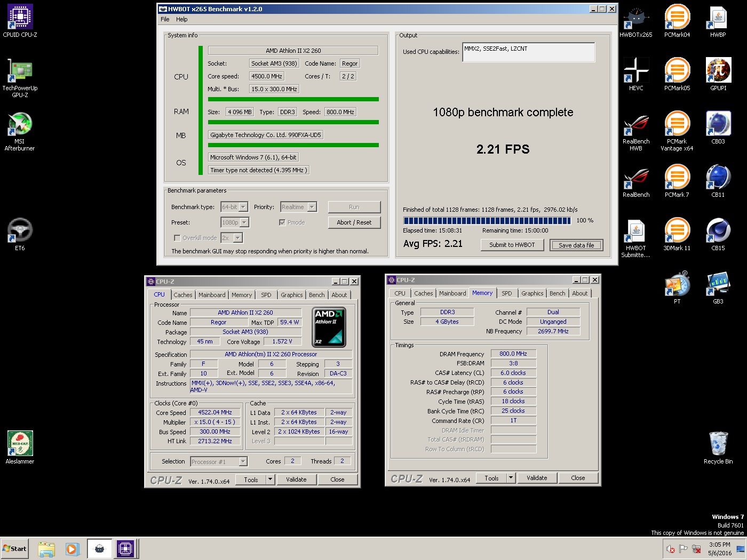
Task: Open TechPowerUp GPU-Z desktop icon
Action: coord(20,78)
